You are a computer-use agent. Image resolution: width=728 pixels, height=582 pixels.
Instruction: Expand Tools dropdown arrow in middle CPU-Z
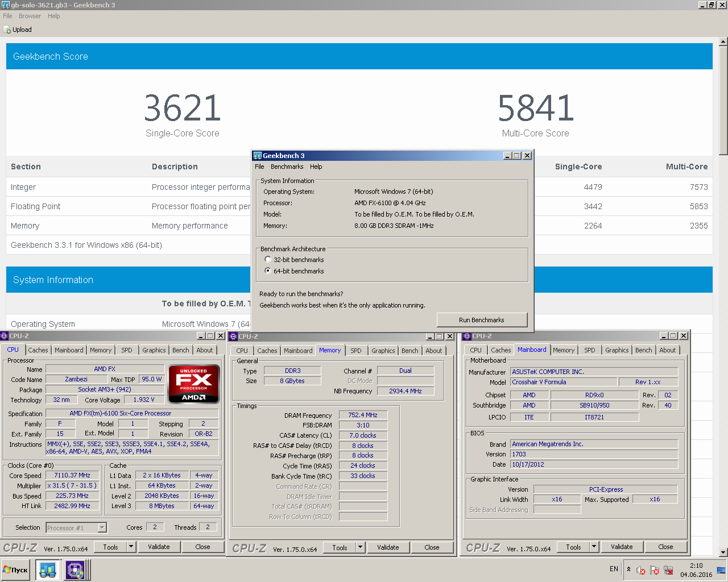tap(360, 547)
